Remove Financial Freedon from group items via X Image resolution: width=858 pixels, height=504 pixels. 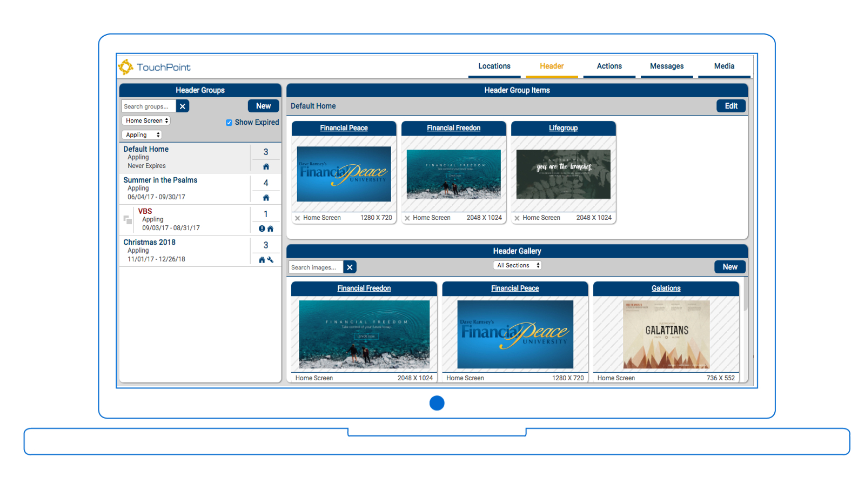[x=407, y=218]
